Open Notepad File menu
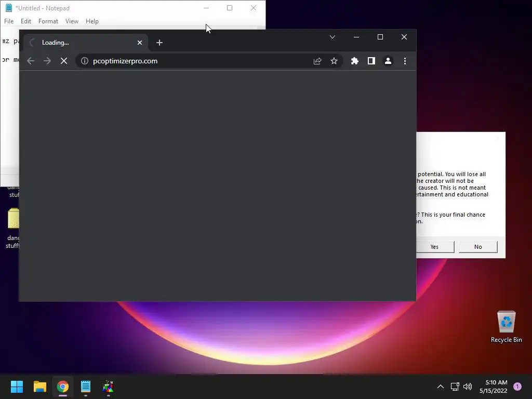Screen dimensions: 532x399 click(x=9, y=21)
